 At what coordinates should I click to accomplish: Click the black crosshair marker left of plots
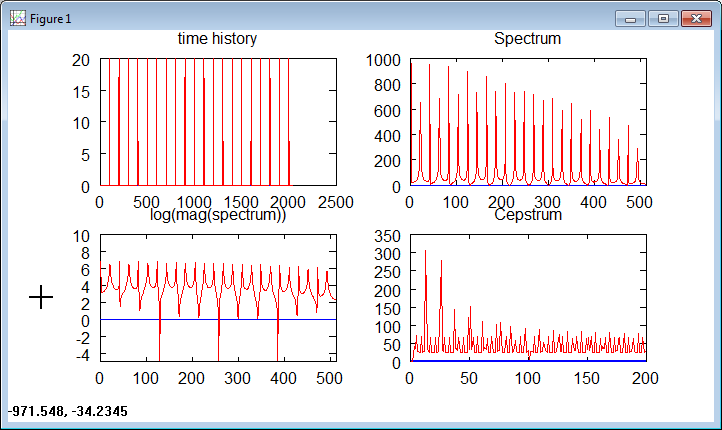coord(41,297)
